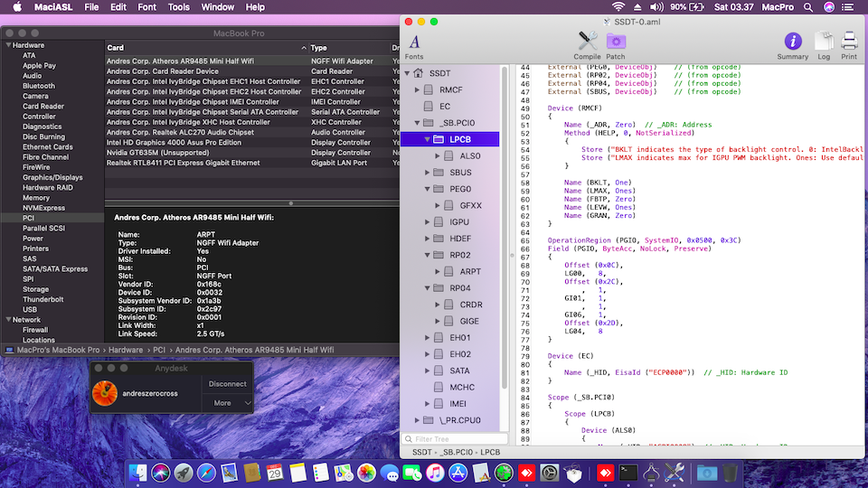Viewport: 868px width, 488px height.
Task: Open Finder from the Dock
Action: tap(137, 473)
